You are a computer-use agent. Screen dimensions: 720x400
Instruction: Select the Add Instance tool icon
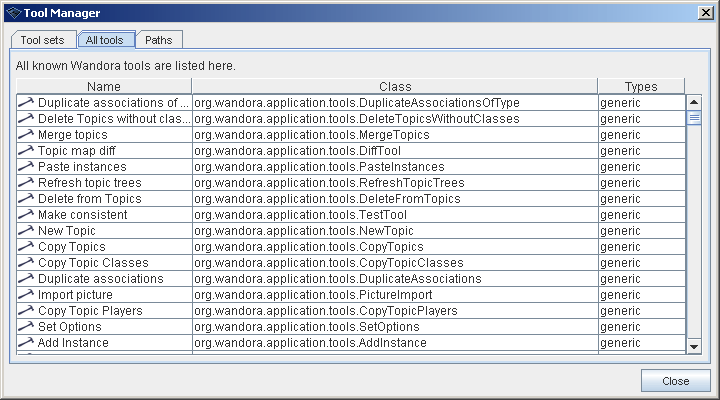26,343
